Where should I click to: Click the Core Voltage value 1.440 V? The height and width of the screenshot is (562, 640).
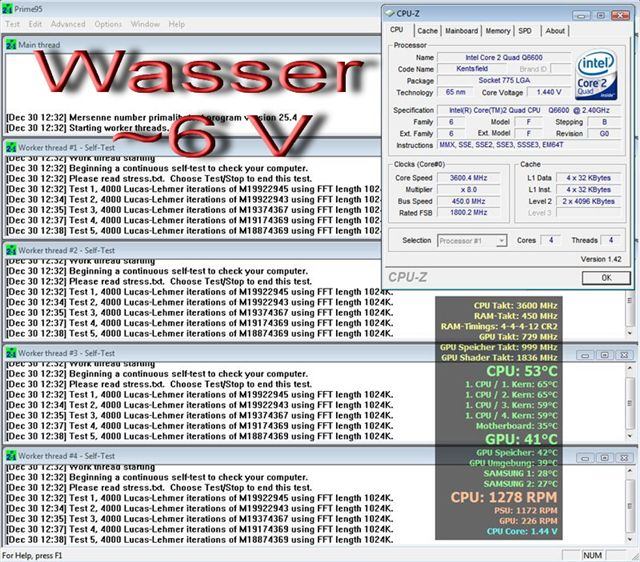(549, 92)
